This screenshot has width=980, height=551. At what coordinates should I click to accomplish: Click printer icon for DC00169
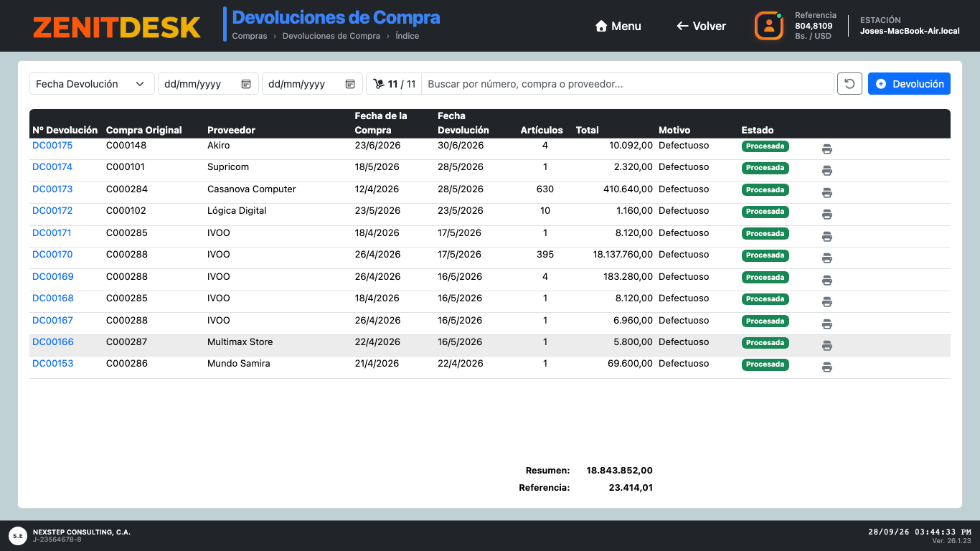tap(827, 281)
